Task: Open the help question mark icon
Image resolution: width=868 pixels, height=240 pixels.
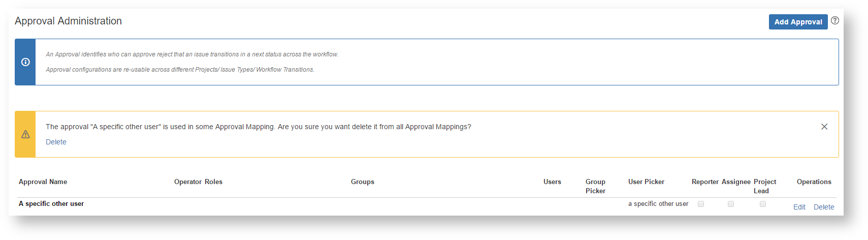Action: (835, 21)
